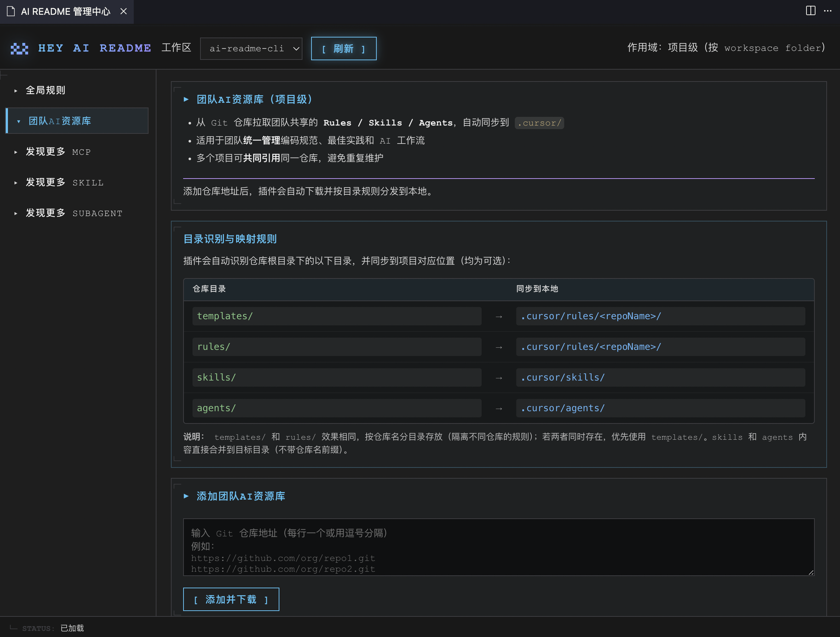
Task: Toggle the 添加团队AI资源库 section triangle
Action: coord(186,496)
